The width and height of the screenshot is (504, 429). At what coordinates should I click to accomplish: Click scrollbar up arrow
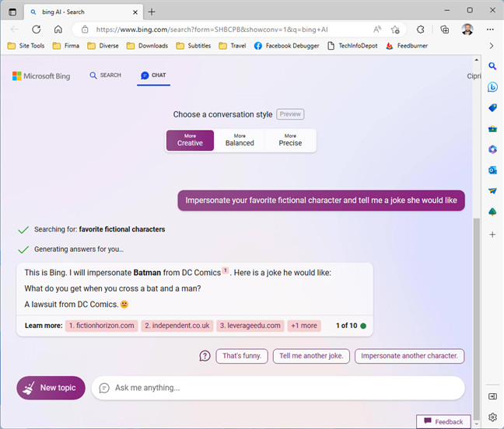tap(476, 60)
